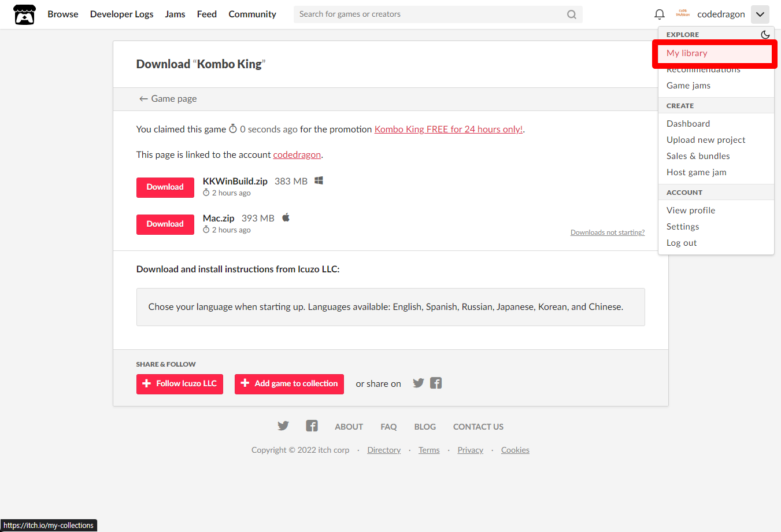Click the codedragon avatar image
The height and width of the screenshot is (532, 781).
click(683, 14)
